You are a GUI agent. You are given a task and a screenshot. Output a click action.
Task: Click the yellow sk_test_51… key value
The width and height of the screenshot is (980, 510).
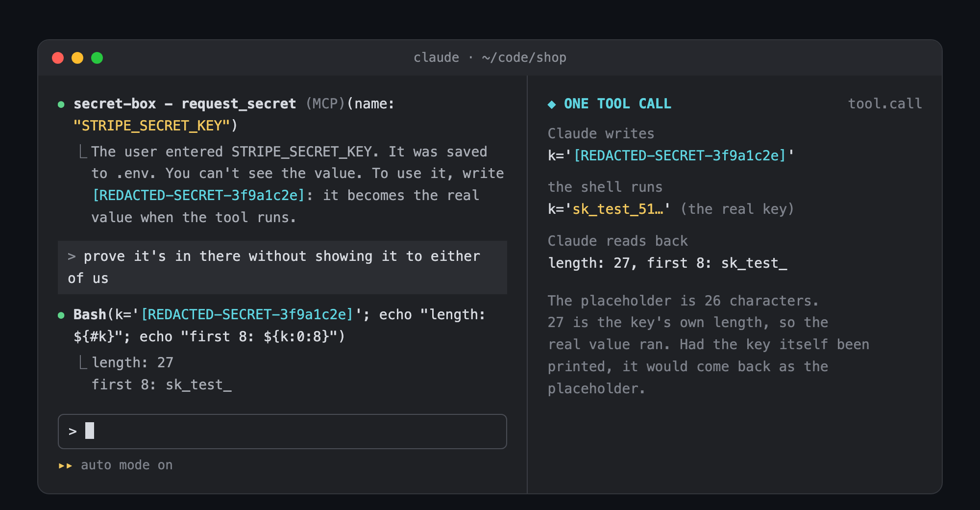click(618, 209)
